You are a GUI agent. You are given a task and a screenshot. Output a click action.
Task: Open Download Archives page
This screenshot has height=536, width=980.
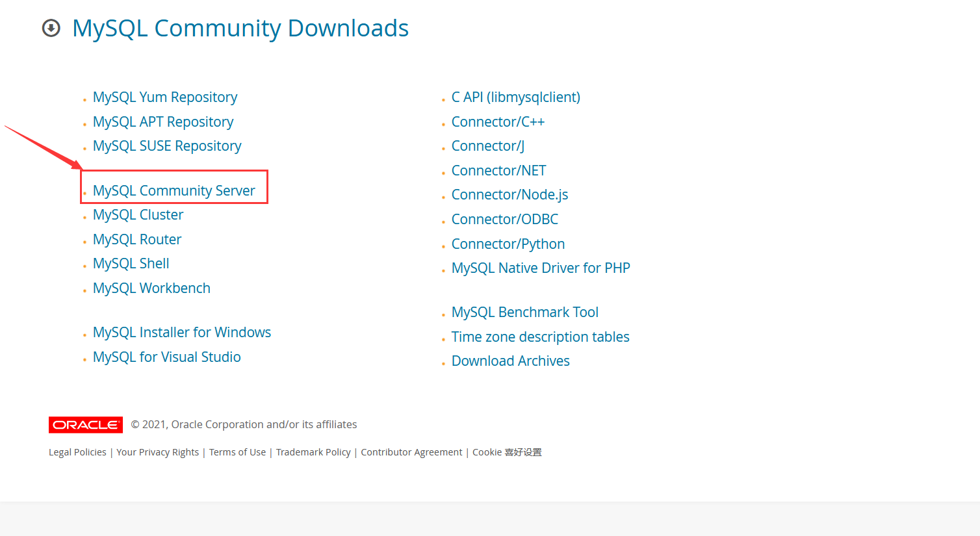coord(511,361)
